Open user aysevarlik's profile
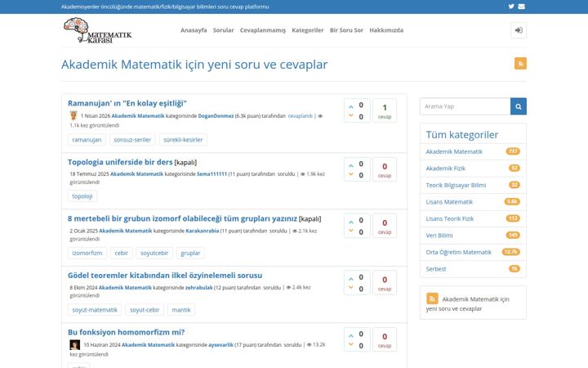Viewport: 588px width, 368px height. pyautogui.click(x=220, y=345)
